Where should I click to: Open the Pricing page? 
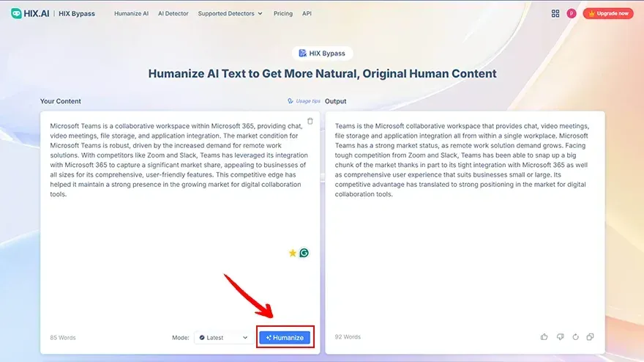click(282, 13)
